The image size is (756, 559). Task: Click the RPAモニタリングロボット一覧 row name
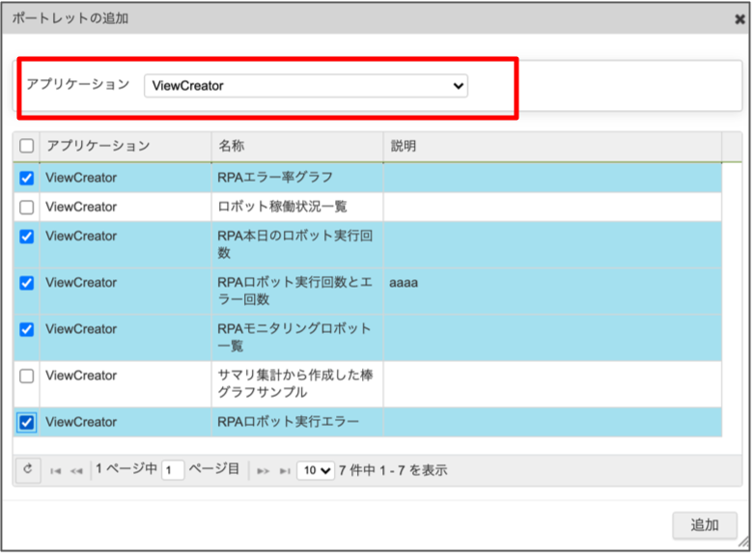tap(294, 337)
